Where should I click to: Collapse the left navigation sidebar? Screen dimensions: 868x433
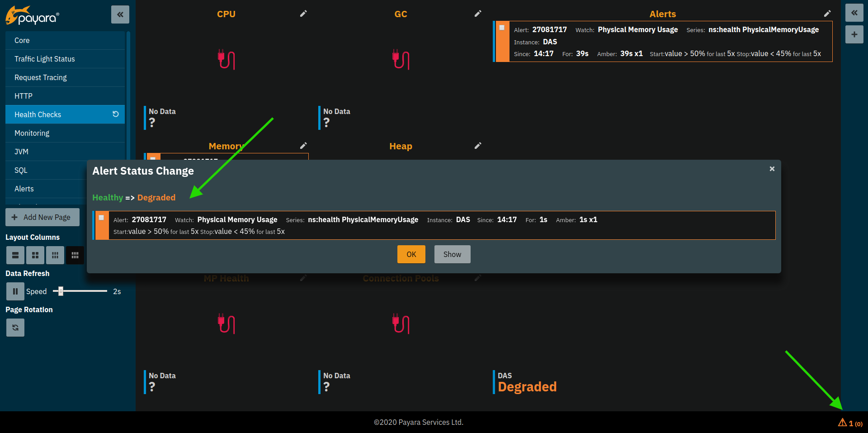(120, 14)
